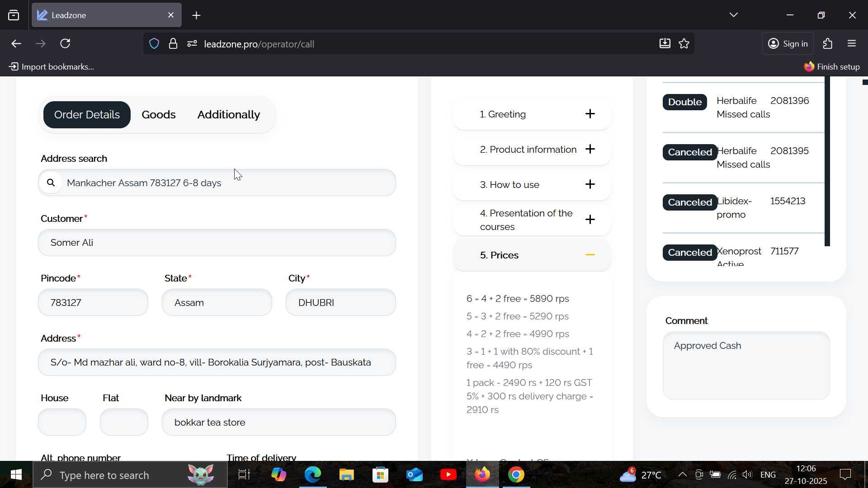Click the install app icon in address bar
Screen dimensions: 868x488
pos(665,44)
